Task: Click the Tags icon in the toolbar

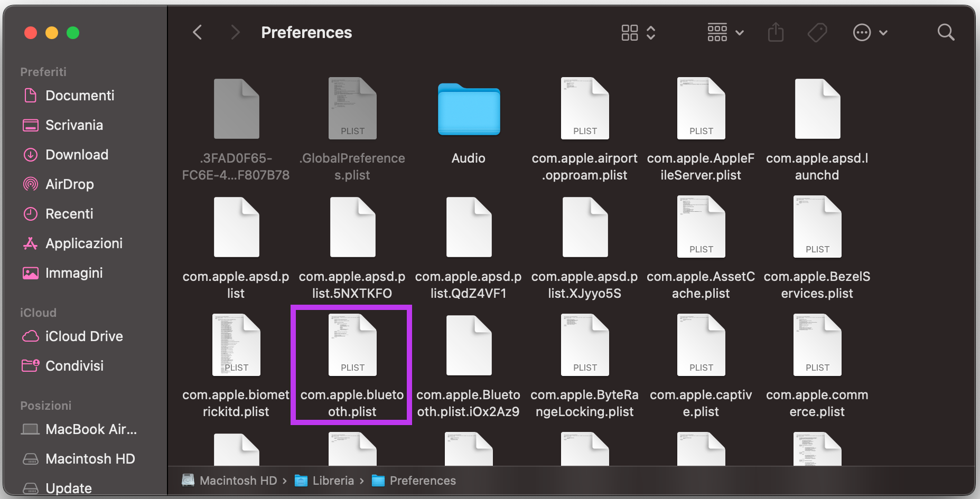Action: click(817, 32)
